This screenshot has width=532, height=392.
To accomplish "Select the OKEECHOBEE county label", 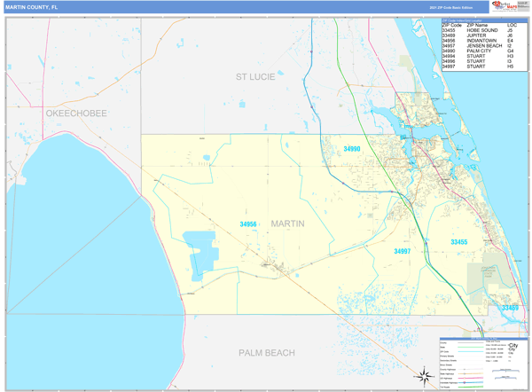I will pyautogui.click(x=76, y=114).
